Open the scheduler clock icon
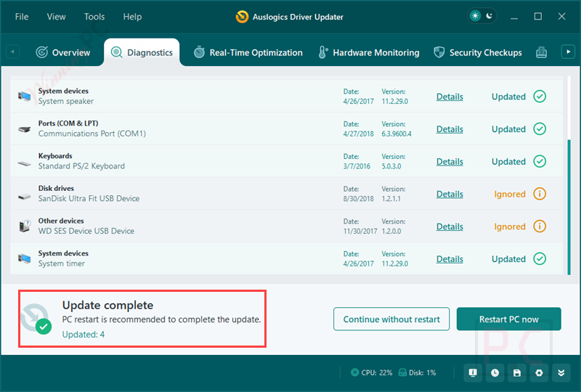Viewport: 581px width, 392px height. click(495, 372)
